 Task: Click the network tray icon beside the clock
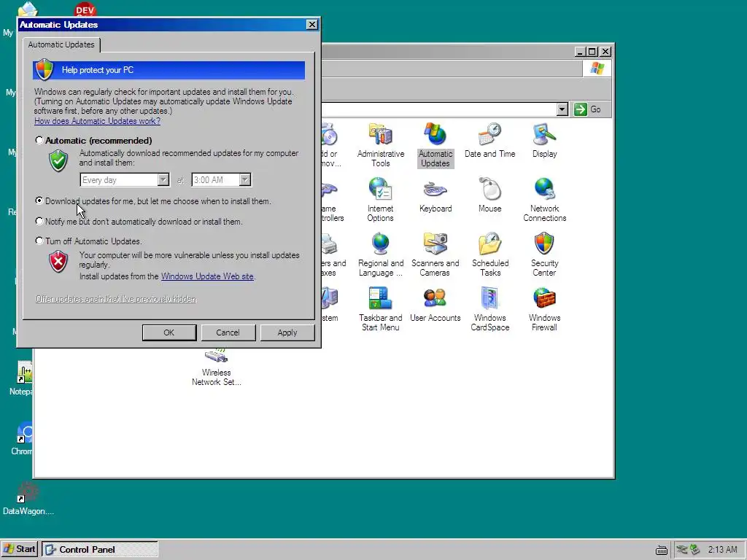pos(682,550)
